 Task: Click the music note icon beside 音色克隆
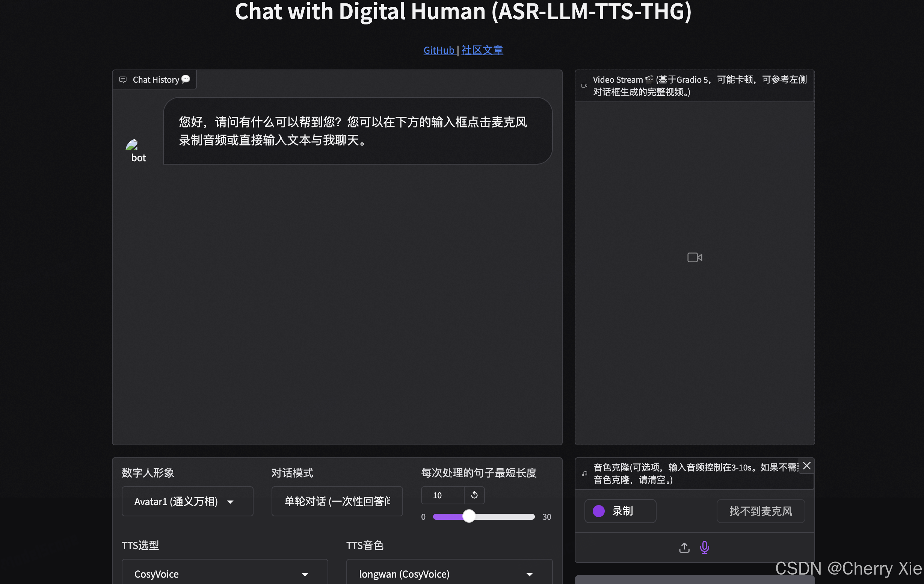click(x=584, y=474)
